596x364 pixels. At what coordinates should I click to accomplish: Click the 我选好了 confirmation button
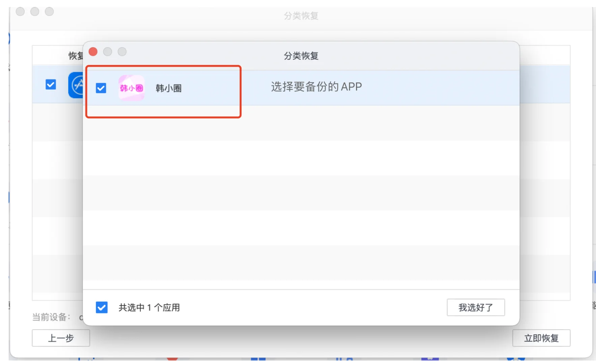point(476,307)
